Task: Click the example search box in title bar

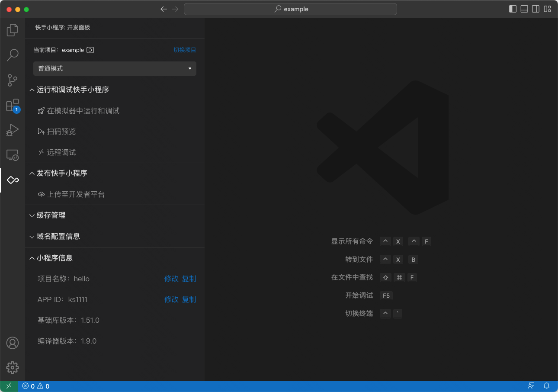Action: click(290, 9)
